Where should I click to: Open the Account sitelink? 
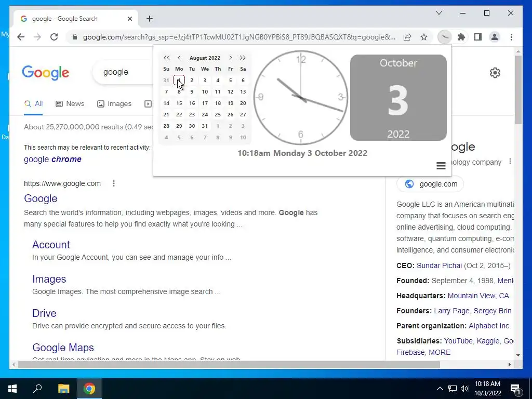51,245
